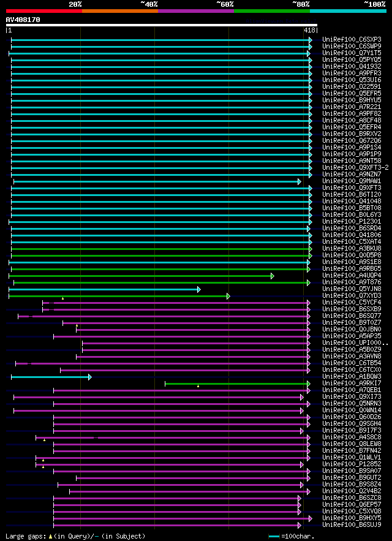
Task: Click the UniRef100_Q0D5P8 label
Action: click(352, 255)
